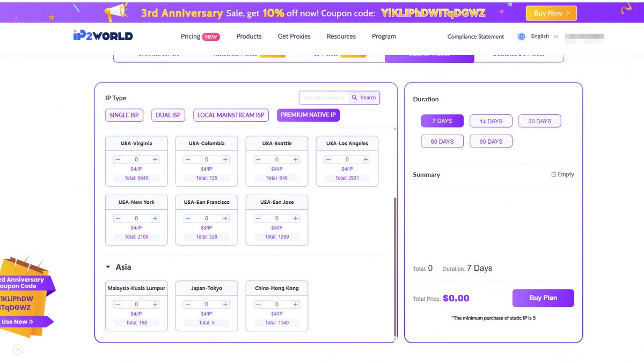
Task: Increase Malaysia-Kuala Lumpur quantity with plus
Action: point(155,305)
